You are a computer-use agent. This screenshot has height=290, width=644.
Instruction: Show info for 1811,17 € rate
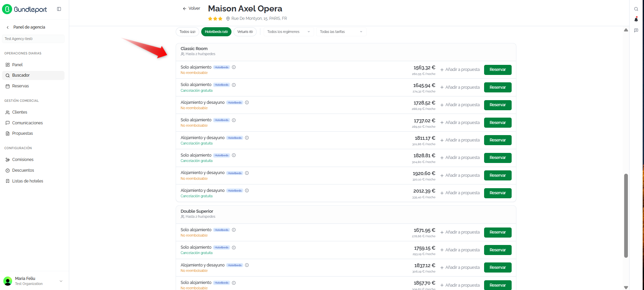tap(247, 138)
